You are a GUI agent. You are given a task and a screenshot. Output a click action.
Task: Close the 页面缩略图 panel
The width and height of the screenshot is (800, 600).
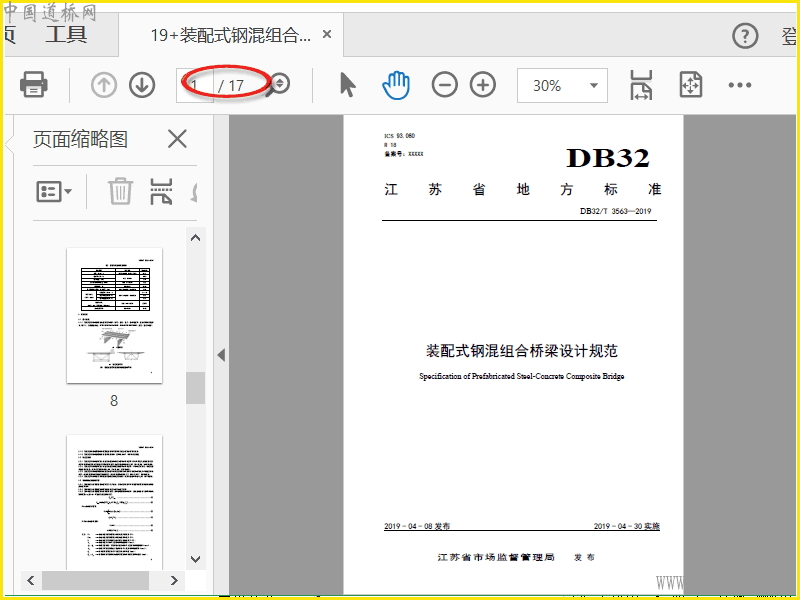point(177,138)
